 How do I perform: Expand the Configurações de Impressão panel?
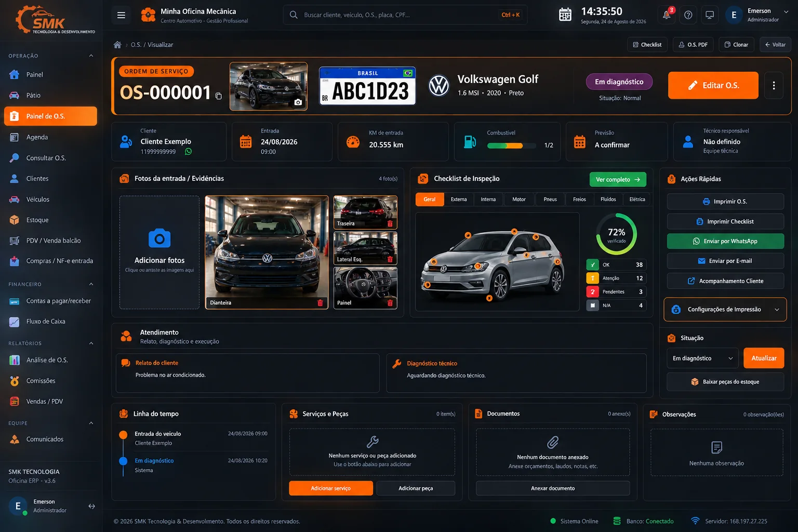tap(725, 310)
